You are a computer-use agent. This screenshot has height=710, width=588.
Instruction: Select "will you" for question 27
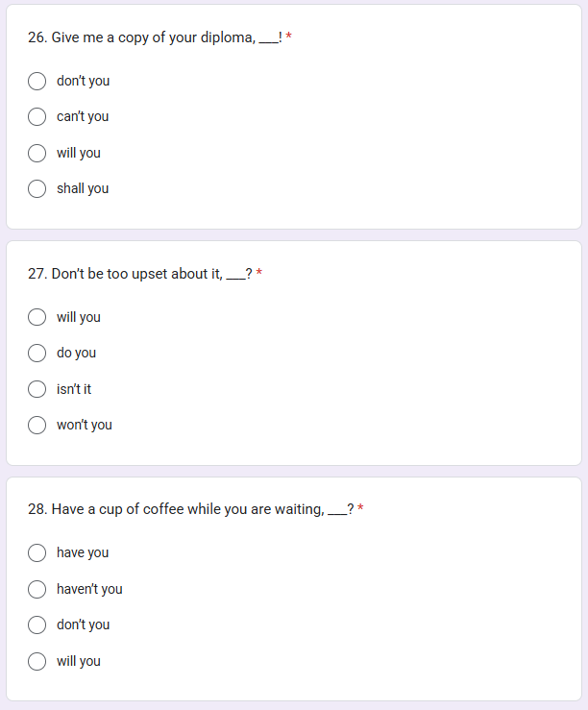coord(37,317)
